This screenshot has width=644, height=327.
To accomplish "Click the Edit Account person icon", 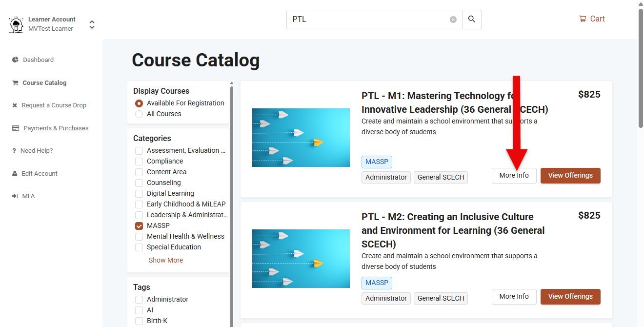I will 15,174.
